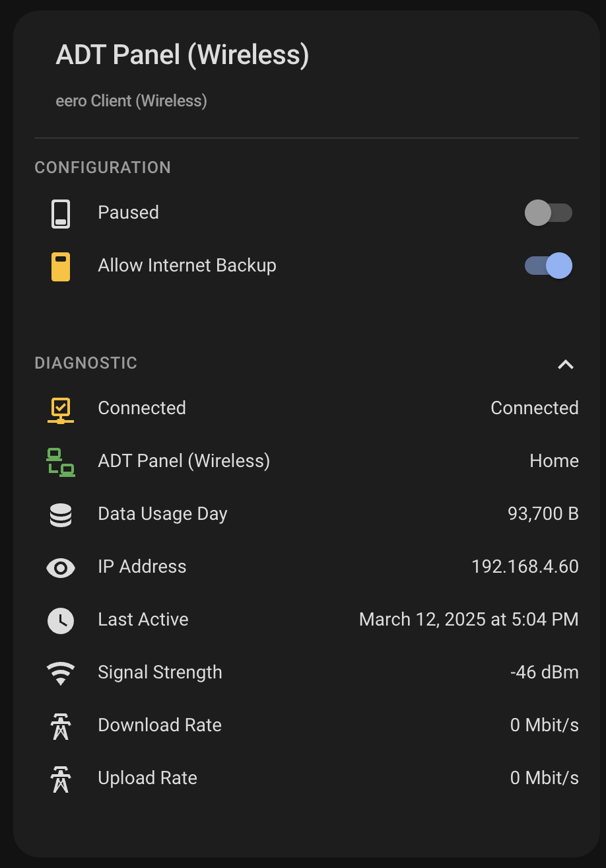Enable the Paused toggle switch
The width and height of the screenshot is (606, 868).
(x=548, y=213)
